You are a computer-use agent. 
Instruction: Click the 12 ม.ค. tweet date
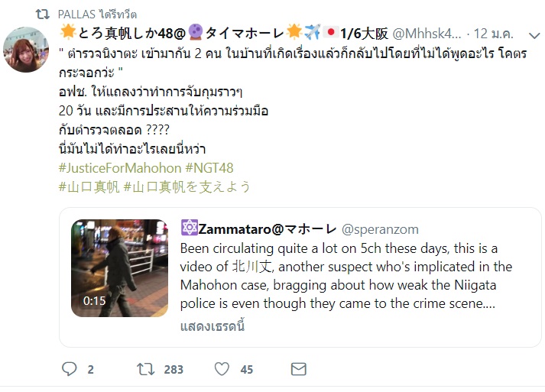tap(494, 34)
